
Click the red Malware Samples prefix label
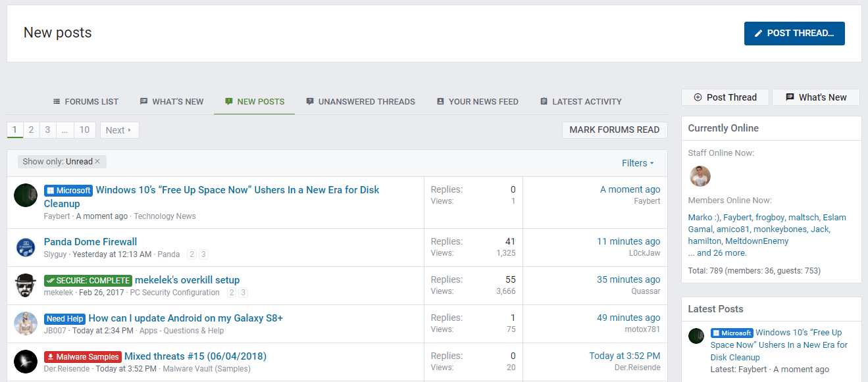pos(82,356)
